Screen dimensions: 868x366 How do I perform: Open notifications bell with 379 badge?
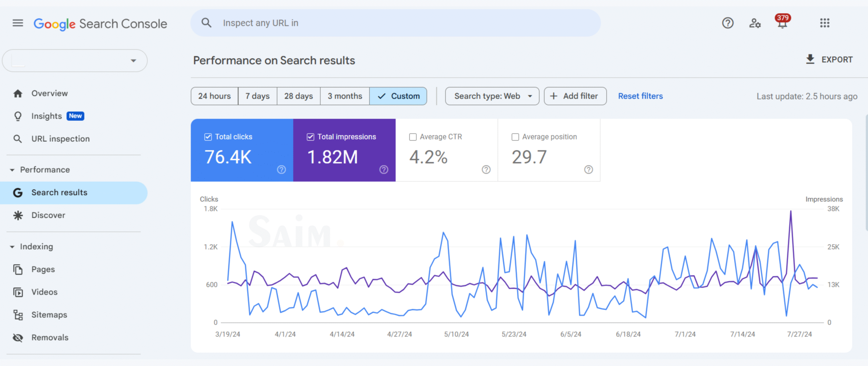(782, 23)
